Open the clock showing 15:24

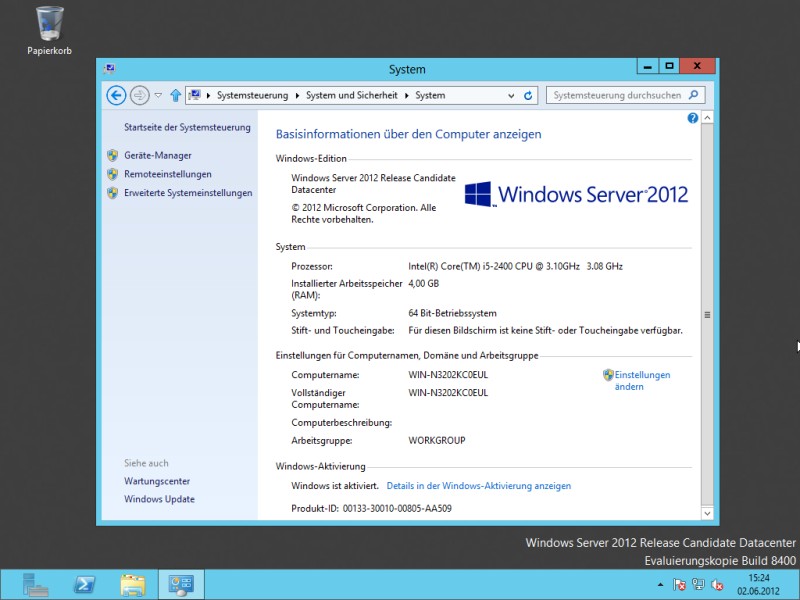[759, 585]
